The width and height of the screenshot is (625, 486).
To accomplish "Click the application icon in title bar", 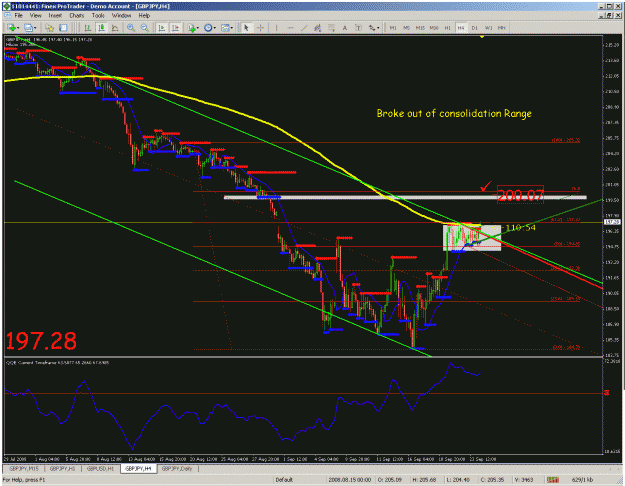I will pyautogui.click(x=7, y=6).
